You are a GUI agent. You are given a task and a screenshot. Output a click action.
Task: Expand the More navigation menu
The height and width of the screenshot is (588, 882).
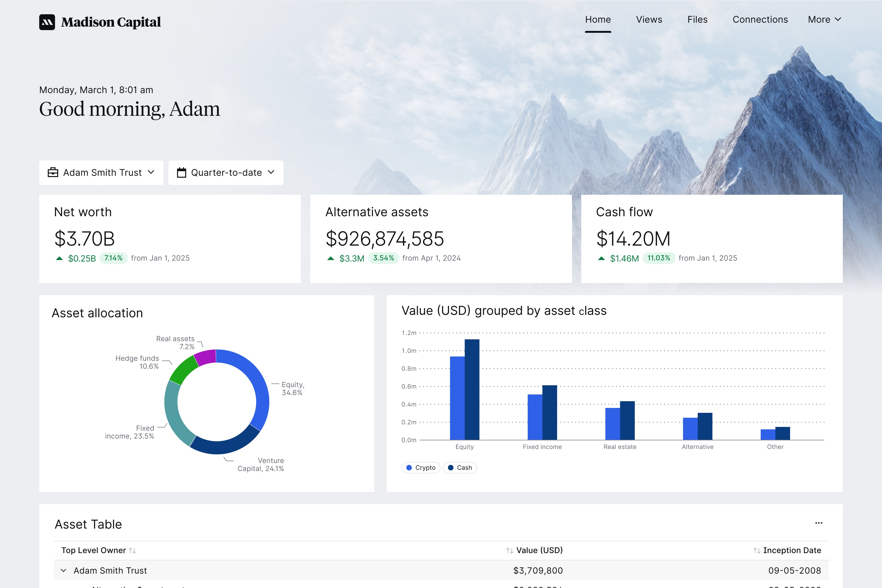click(824, 20)
